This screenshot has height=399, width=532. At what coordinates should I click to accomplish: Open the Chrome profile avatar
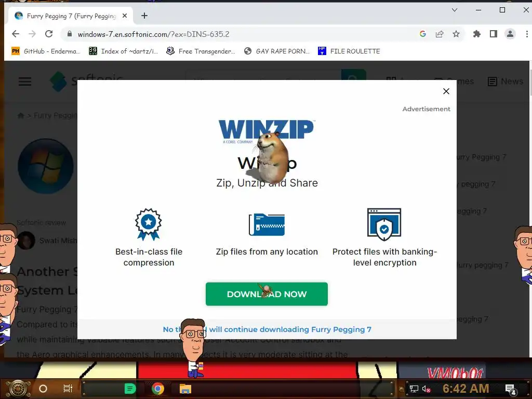[x=510, y=34]
